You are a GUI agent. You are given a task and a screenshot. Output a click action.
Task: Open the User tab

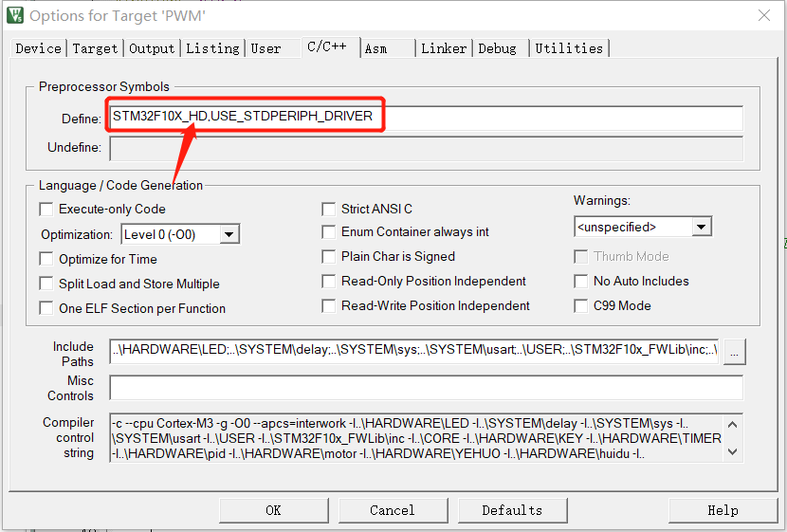click(273, 48)
